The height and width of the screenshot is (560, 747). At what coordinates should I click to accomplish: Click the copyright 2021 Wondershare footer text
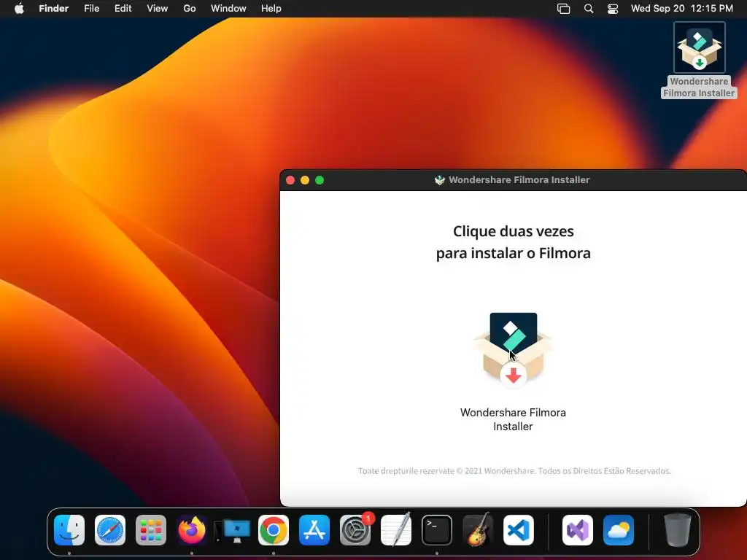tap(514, 471)
